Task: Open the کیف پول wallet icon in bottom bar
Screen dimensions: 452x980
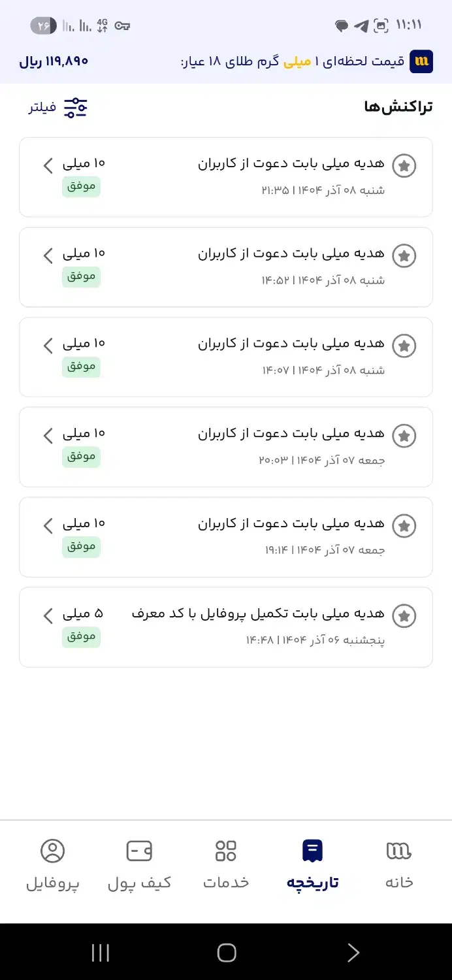Action: [x=139, y=851]
